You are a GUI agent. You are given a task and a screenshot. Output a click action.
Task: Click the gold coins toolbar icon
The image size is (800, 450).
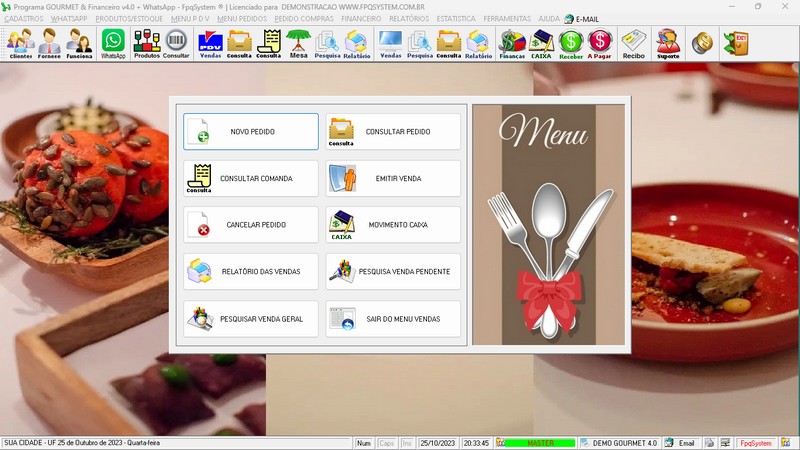702,43
